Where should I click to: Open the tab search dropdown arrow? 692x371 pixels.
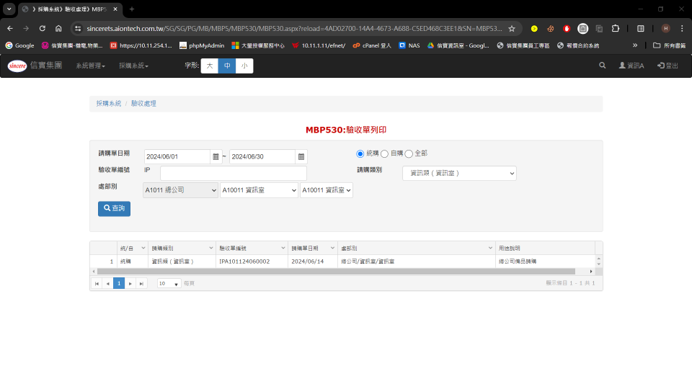[x=9, y=9]
